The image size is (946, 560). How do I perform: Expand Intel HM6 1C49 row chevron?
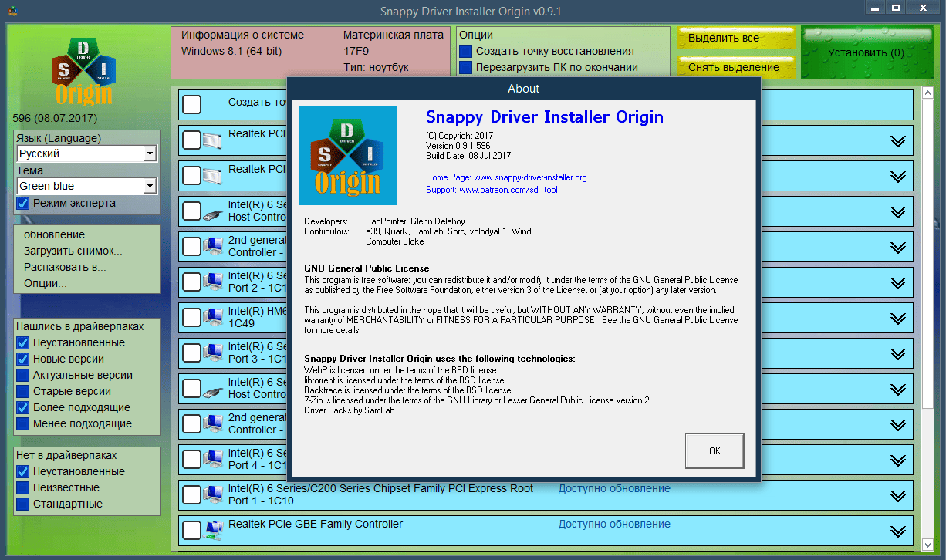click(897, 319)
